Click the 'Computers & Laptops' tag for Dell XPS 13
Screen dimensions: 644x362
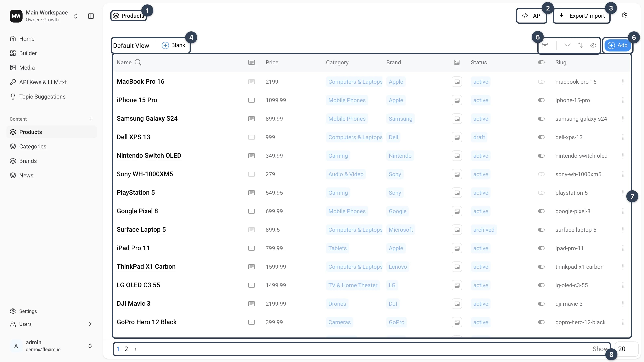pos(354,137)
